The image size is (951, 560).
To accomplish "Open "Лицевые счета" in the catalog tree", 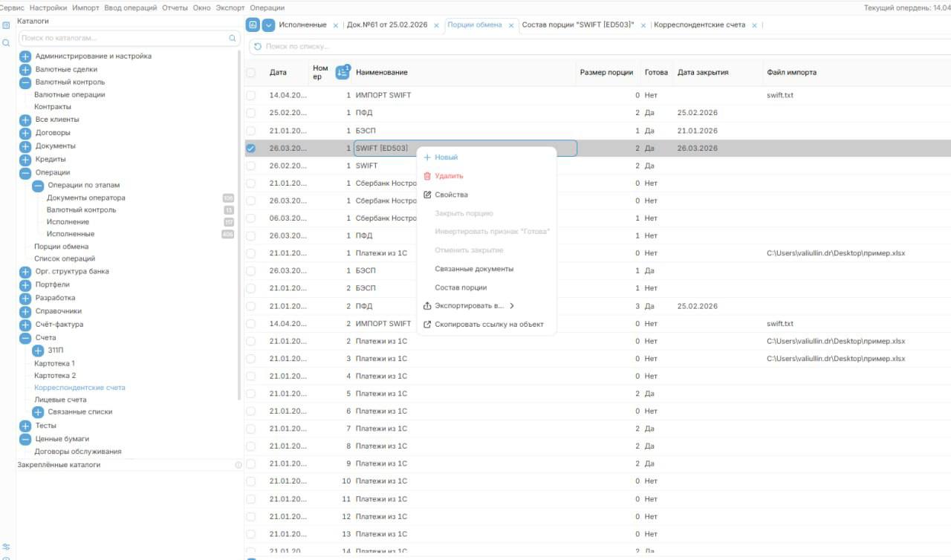I will pos(60,400).
